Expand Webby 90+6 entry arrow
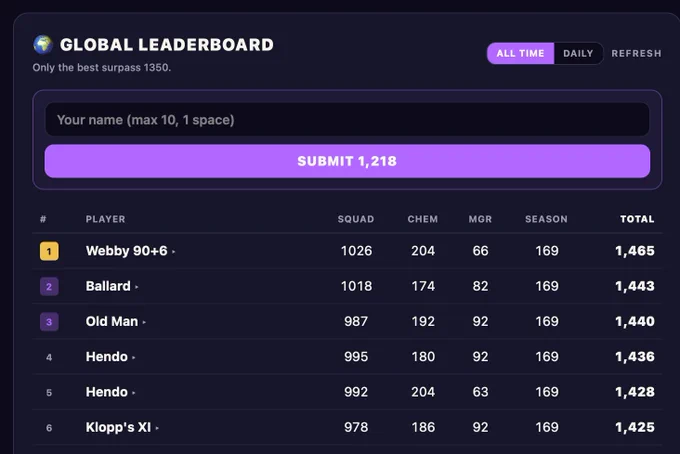The width and height of the screenshot is (680, 454). (x=173, y=251)
